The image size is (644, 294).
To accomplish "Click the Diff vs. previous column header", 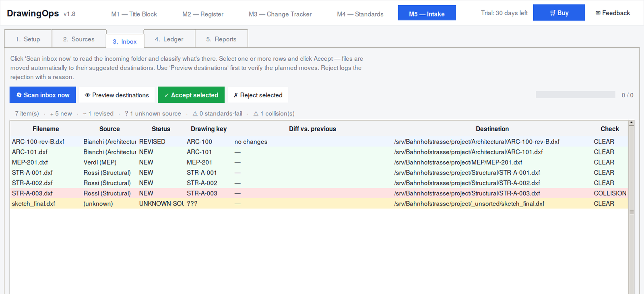I will 312,129.
